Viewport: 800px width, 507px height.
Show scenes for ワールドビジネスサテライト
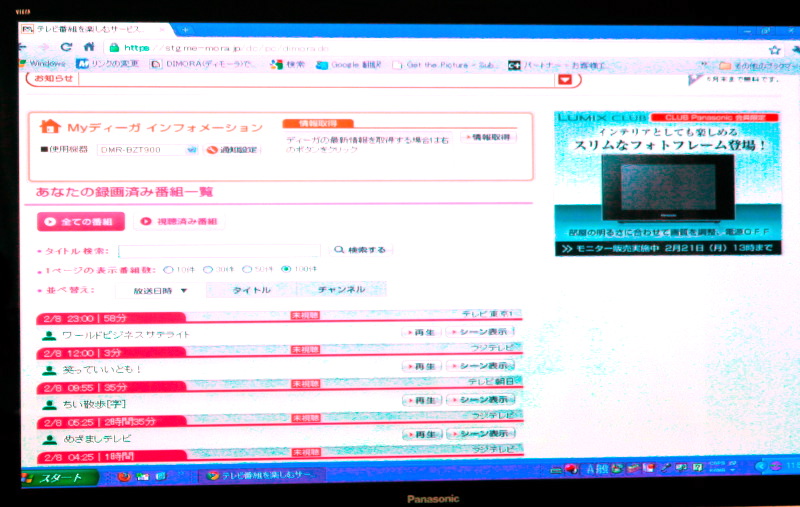[x=480, y=332]
